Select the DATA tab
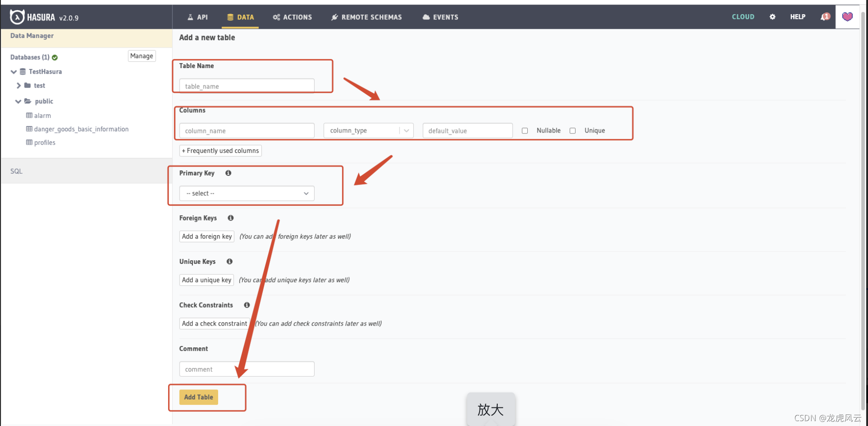Viewport: 868px width, 426px height. click(x=240, y=17)
